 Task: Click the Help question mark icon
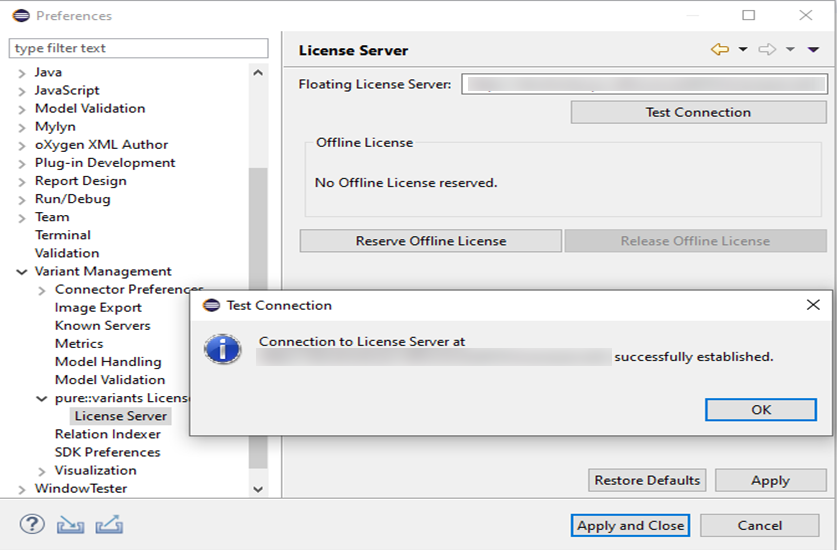click(x=32, y=524)
